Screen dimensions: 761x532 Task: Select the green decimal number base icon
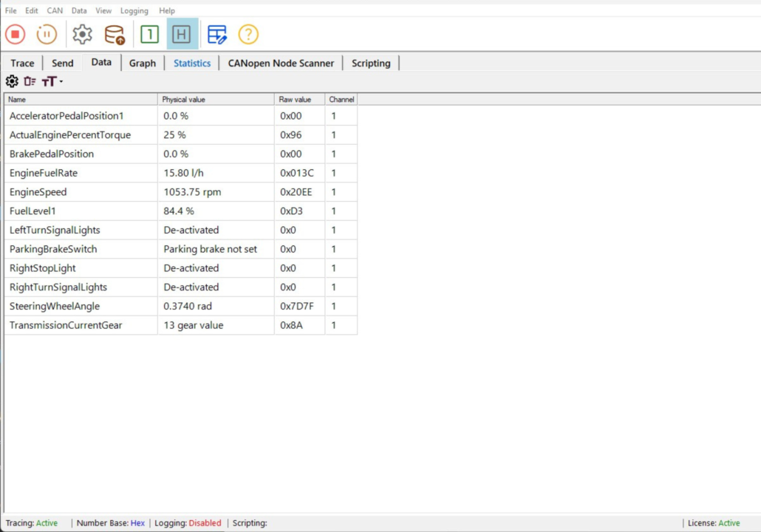click(149, 34)
